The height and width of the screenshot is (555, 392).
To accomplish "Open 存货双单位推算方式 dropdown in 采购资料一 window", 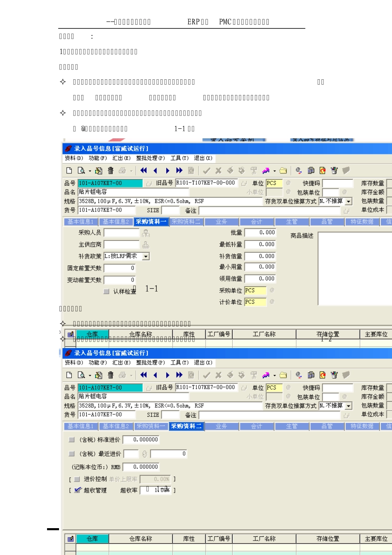I will 348,202.
